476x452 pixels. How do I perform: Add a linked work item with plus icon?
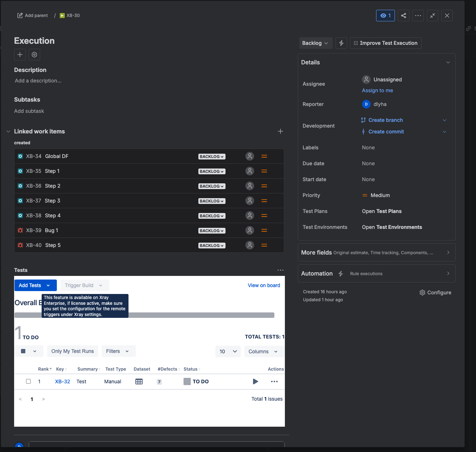tap(281, 131)
